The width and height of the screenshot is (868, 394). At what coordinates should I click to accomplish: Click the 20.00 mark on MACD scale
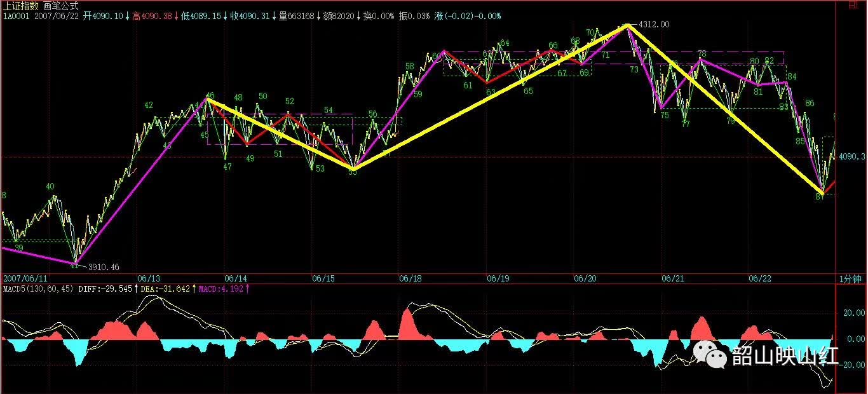click(x=853, y=313)
